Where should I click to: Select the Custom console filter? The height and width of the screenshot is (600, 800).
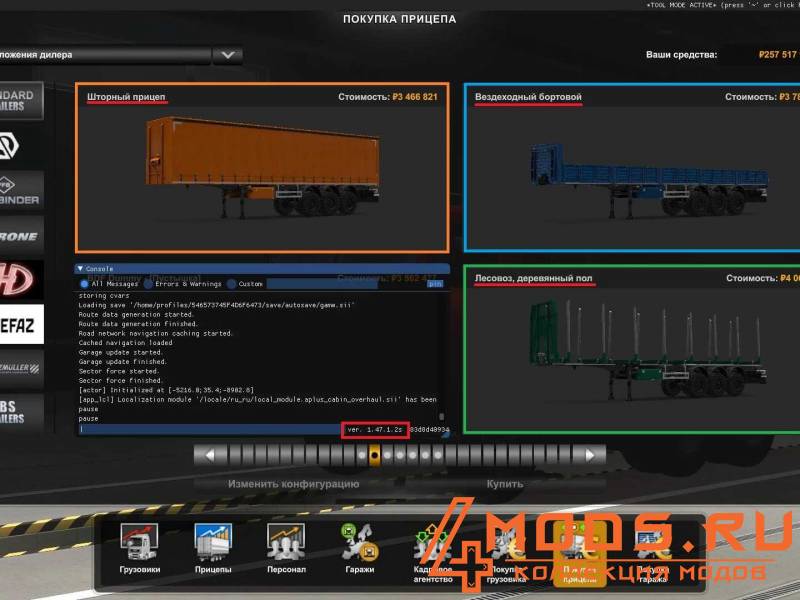[x=232, y=284]
